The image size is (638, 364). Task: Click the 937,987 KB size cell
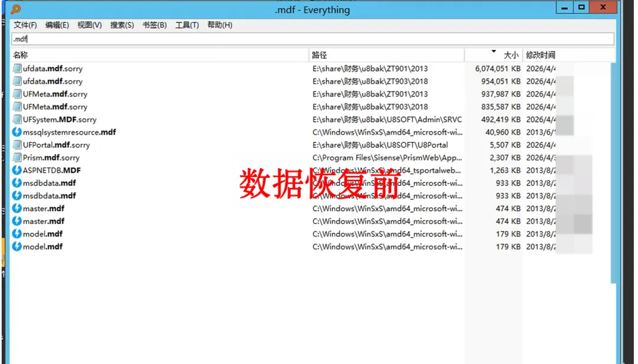coord(500,94)
